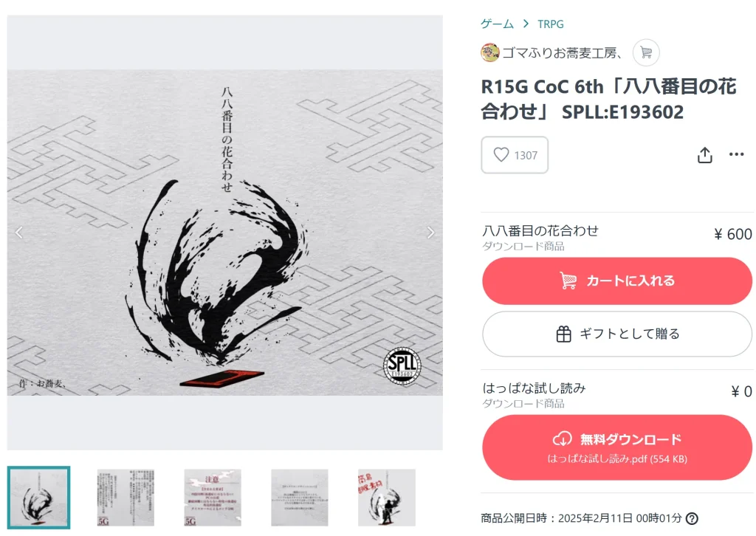
Task: Select the fifth thumbnail with red stamp
Action: point(387,498)
